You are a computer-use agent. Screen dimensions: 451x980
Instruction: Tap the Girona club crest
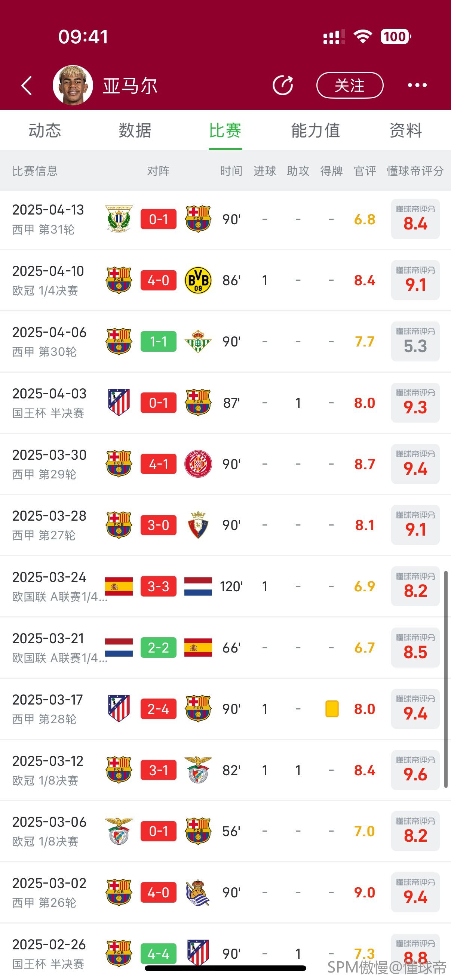(x=198, y=464)
